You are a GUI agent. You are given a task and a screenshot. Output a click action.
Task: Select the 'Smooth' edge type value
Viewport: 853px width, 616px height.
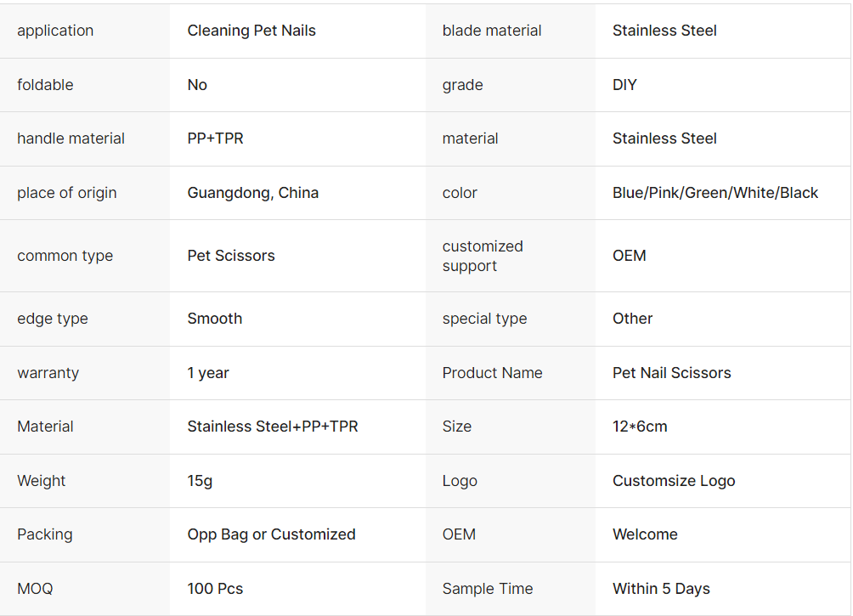point(215,319)
